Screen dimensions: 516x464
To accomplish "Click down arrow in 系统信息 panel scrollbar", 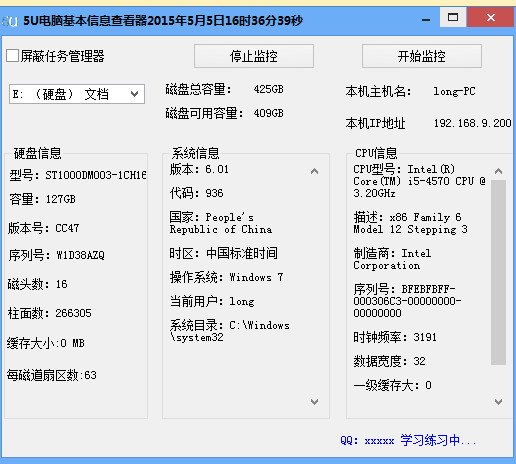I will pyautogui.click(x=314, y=401).
